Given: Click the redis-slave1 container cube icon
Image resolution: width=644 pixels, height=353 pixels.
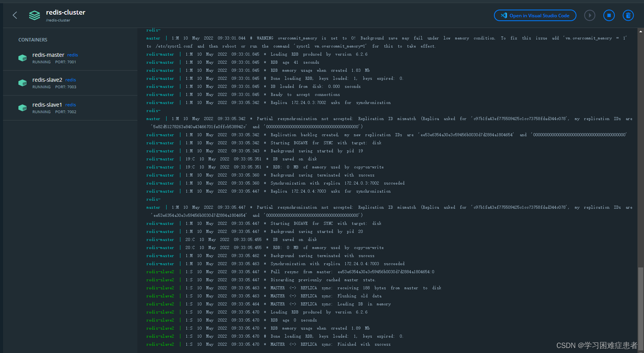Looking at the screenshot, I should point(22,108).
